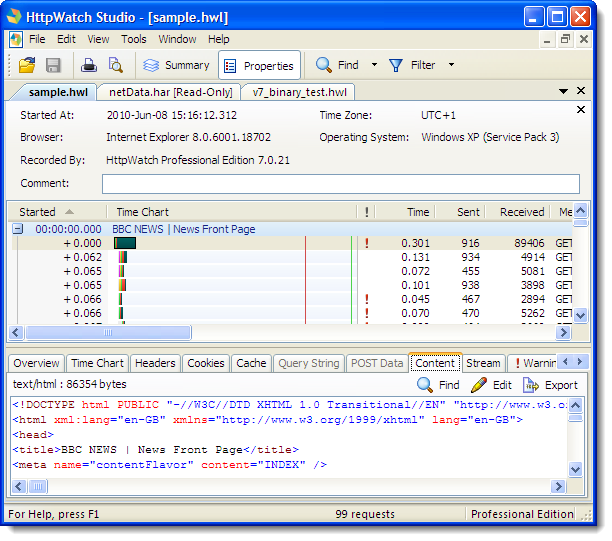612x541 pixels.
Task: Click into the Comment field
Action: tap(341, 184)
